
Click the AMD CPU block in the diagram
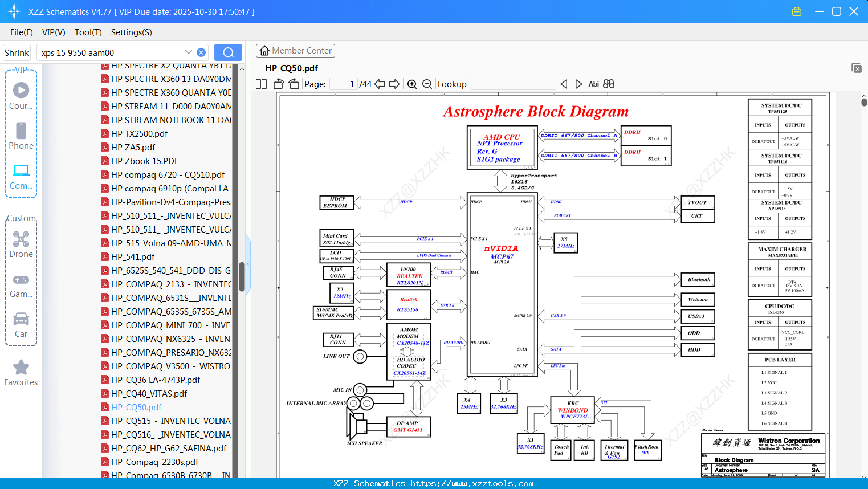tap(502, 148)
